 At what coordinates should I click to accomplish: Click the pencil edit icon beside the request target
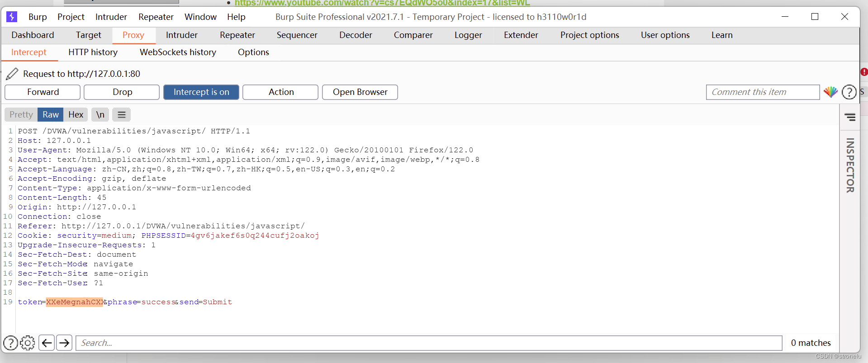click(12, 74)
